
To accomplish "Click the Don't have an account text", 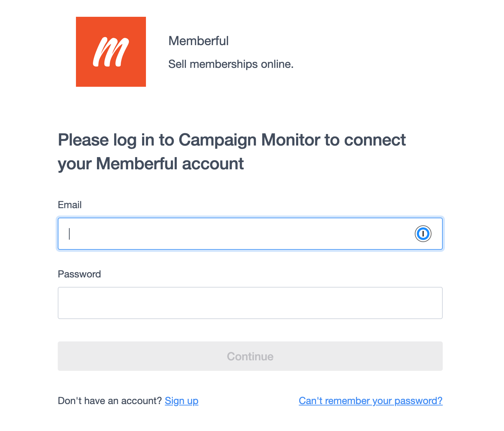I will (110, 401).
